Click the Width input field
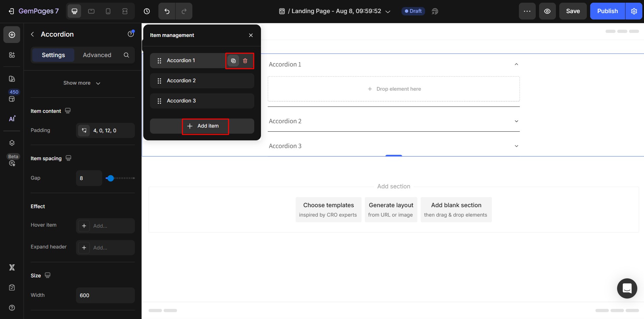Viewport: 644px width, 319px height. (105, 295)
